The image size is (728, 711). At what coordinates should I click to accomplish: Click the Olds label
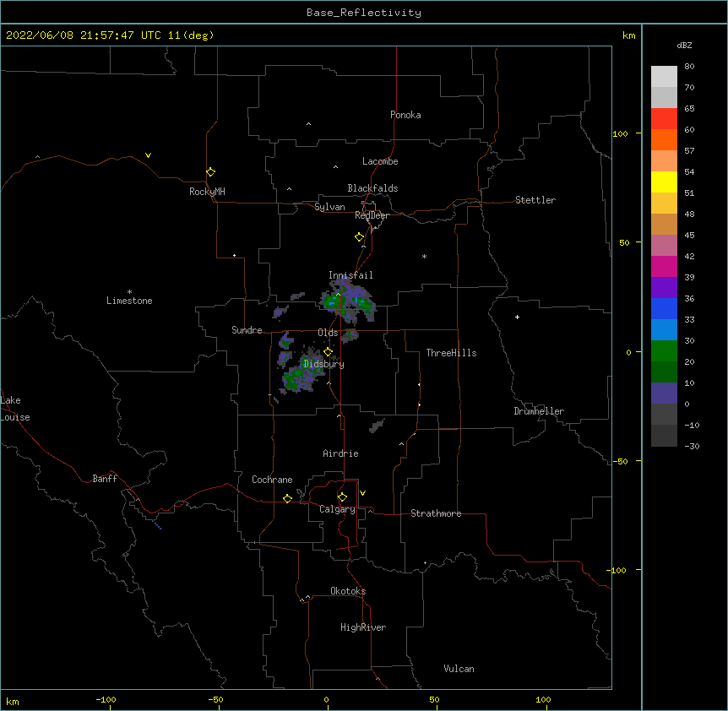pyautogui.click(x=328, y=333)
